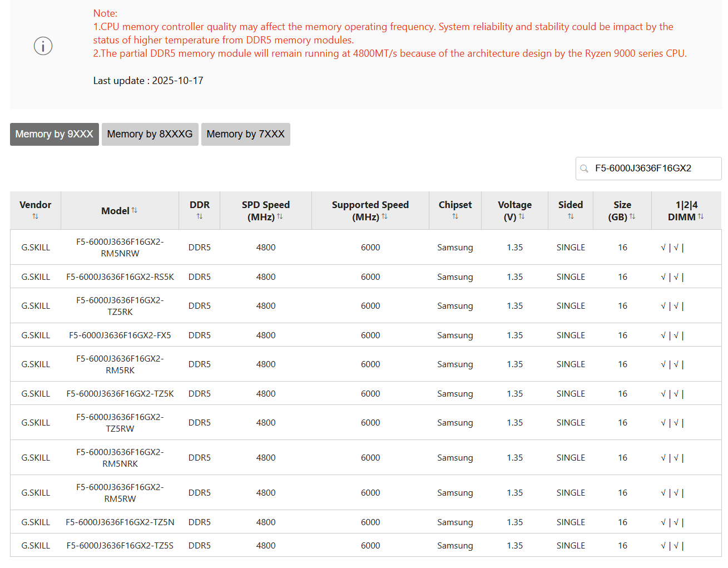Select model F5-6000J3636F16GX2-TZ5N
The image size is (728, 568).
point(120,522)
